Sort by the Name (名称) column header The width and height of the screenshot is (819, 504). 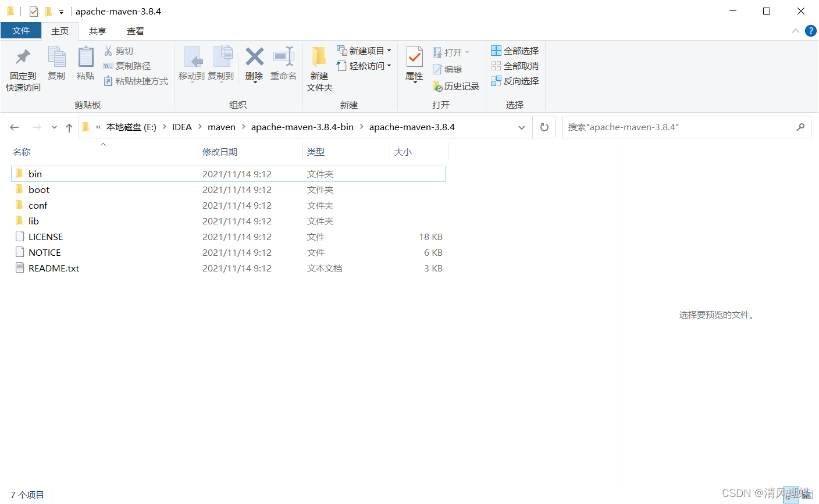pos(22,152)
